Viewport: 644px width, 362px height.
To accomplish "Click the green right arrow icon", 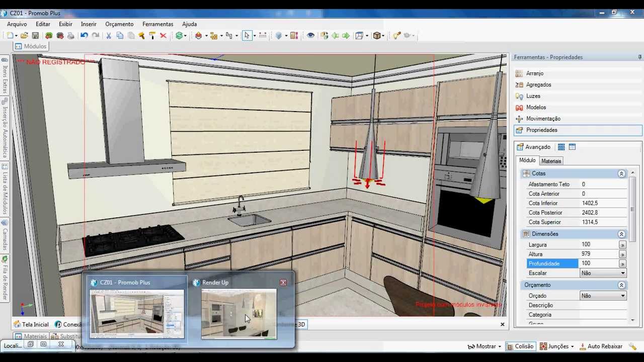I will pos(346,35).
